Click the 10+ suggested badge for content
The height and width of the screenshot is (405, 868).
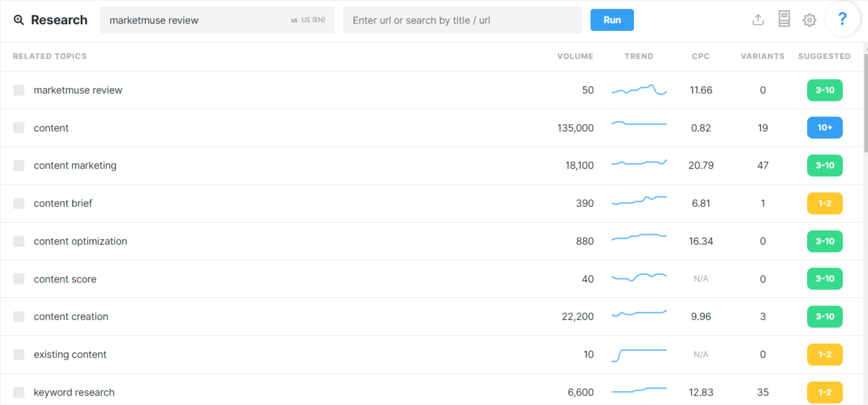[825, 127]
